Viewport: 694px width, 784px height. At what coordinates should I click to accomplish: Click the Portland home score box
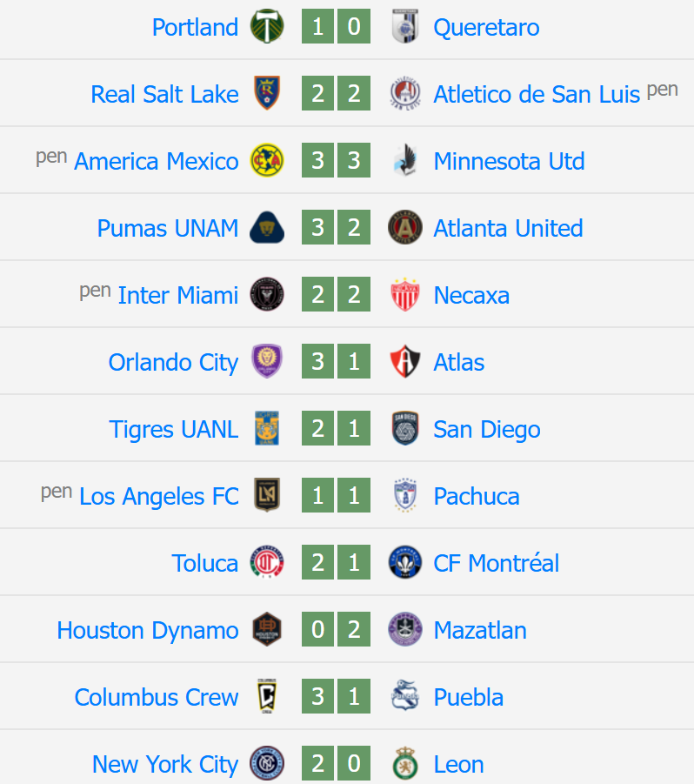click(x=317, y=26)
